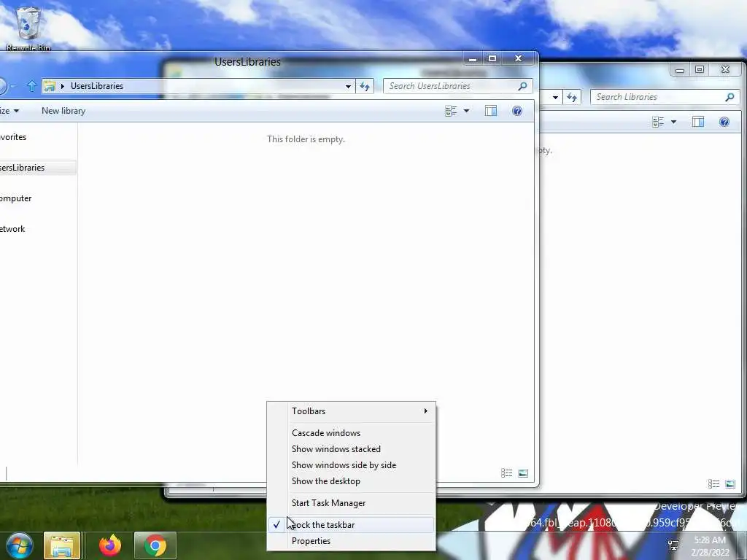Viewport: 747px width, 560px height.
Task: Launch Firefox from the taskbar
Action: pyautogui.click(x=110, y=545)
